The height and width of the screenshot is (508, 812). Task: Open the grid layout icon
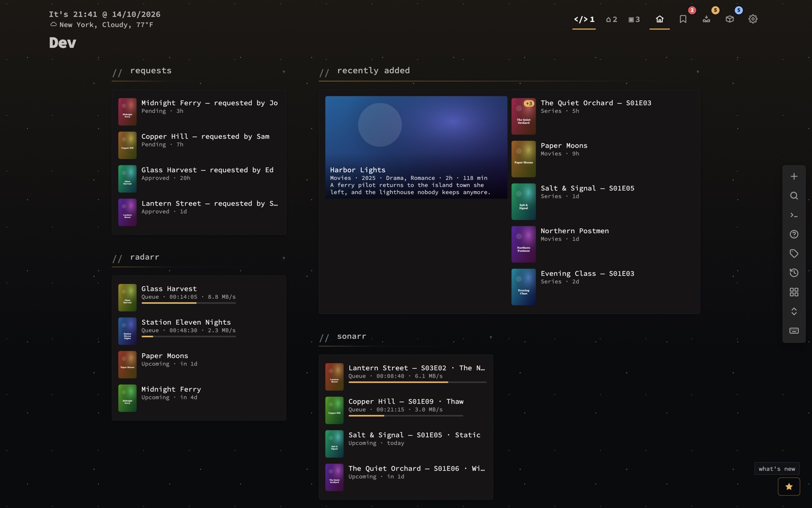[794, 292]
